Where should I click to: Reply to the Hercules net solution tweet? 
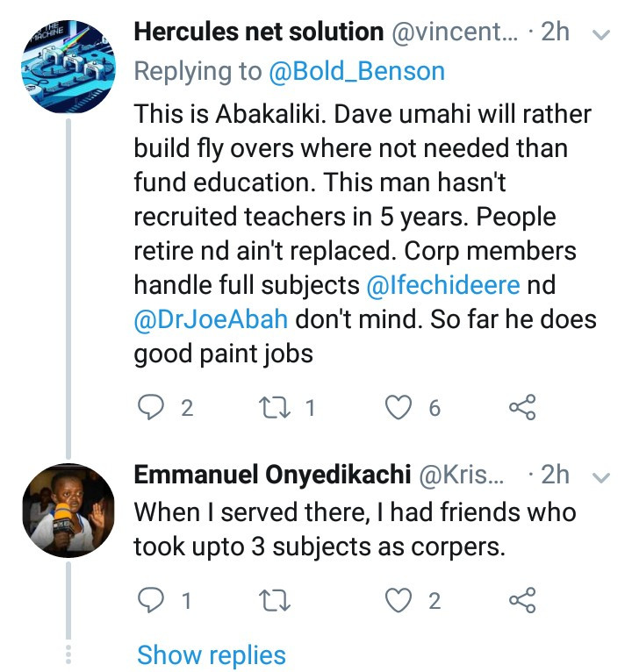click(151, 407)
